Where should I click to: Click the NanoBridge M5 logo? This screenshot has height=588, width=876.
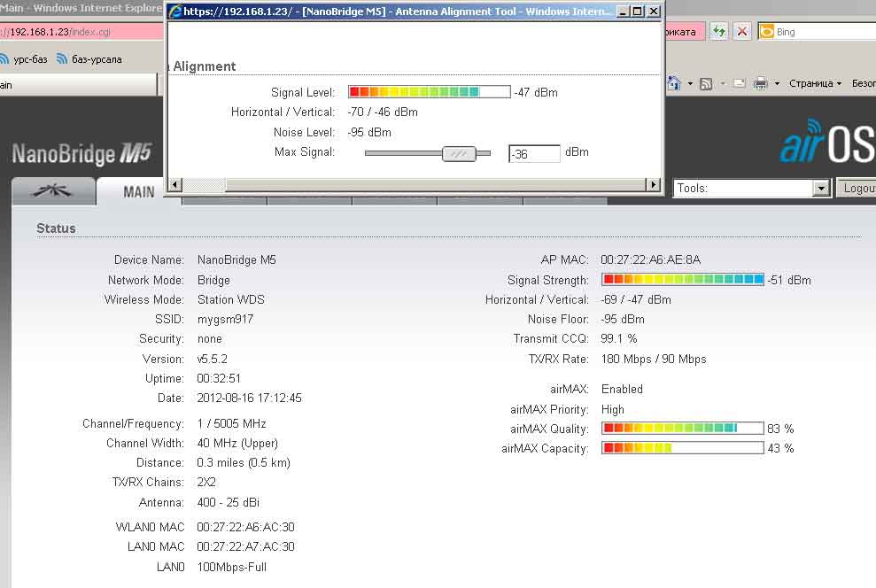point(81,153)
